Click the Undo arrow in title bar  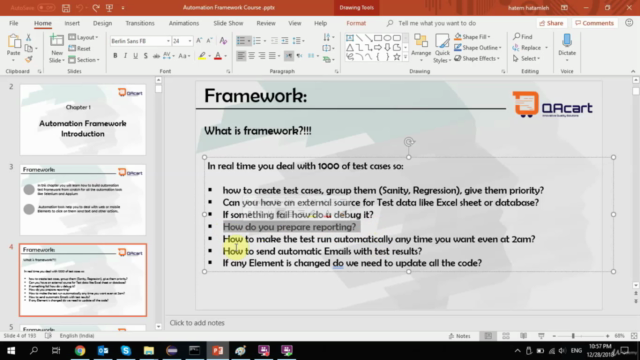pyautogui.click(x=80, y=8)
